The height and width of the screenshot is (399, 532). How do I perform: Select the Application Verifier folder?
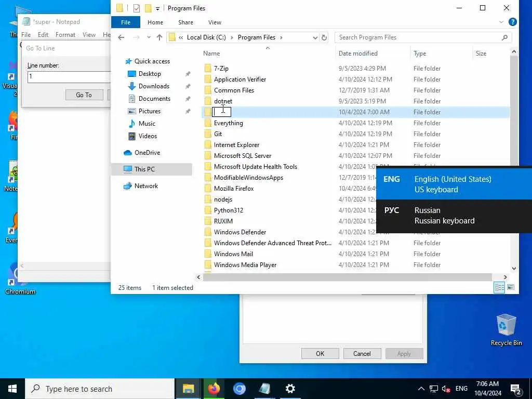point(240,79)
